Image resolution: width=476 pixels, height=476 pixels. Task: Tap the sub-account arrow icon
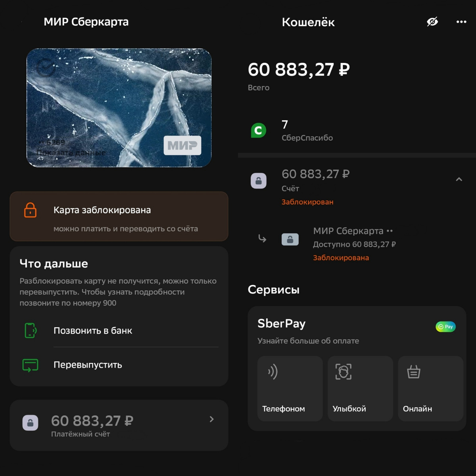(x=262, y=238)
